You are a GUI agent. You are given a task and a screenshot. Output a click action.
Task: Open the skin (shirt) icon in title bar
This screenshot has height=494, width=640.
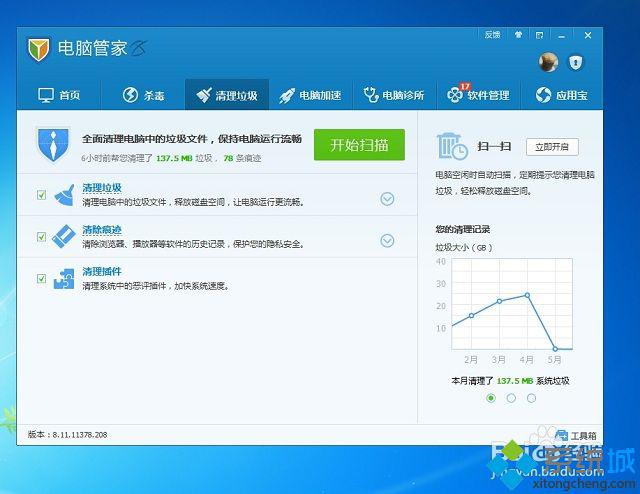518,35
